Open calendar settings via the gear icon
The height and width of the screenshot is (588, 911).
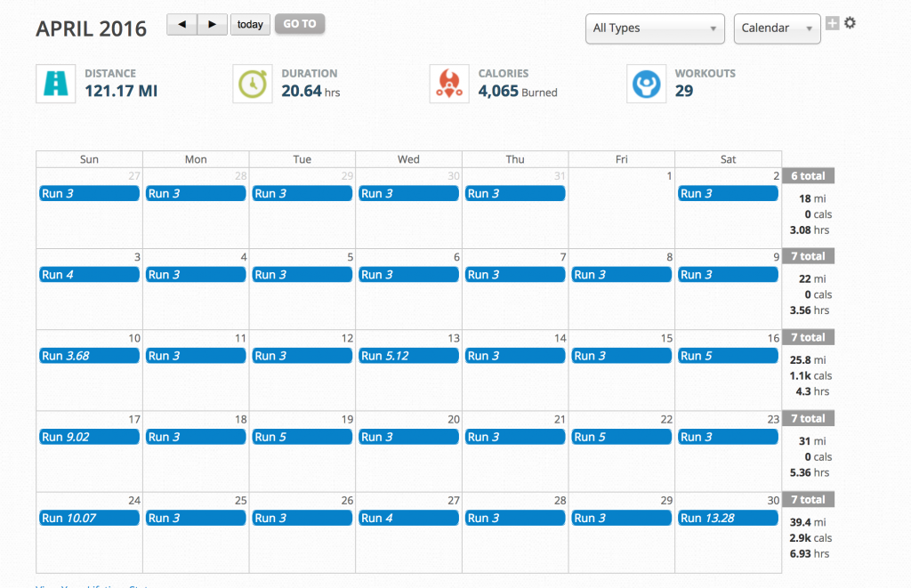850,23
